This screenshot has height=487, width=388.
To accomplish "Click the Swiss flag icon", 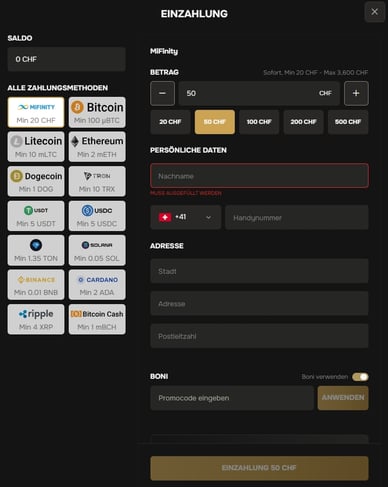I will coord(165,217).
